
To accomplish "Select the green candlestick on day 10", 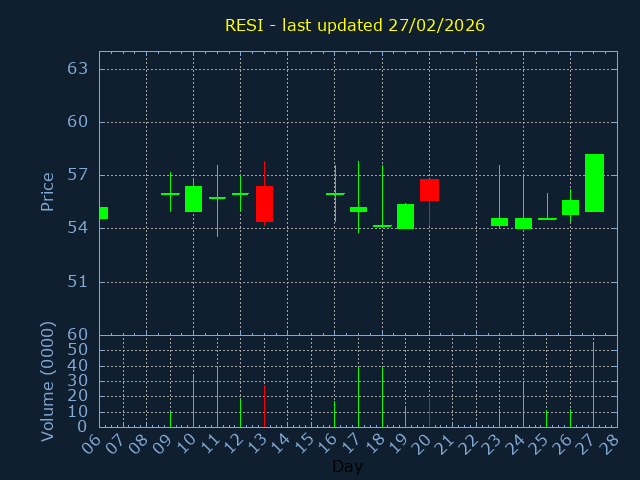I will 193,199.
